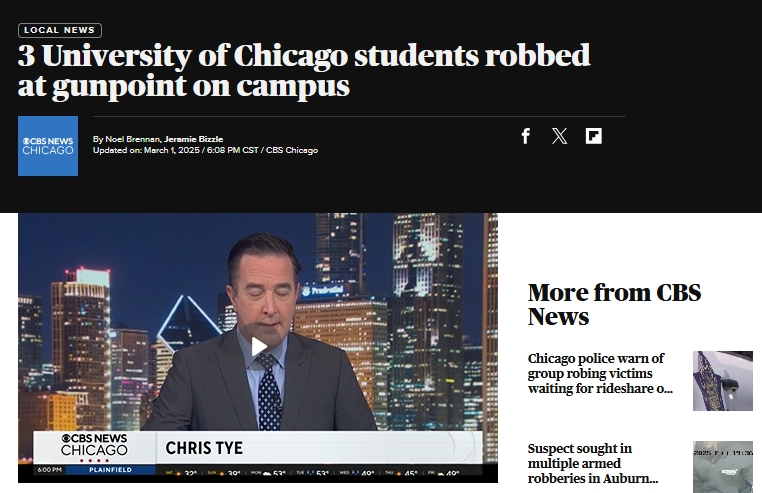Open the Auburn armed robberies article
The image size is (762, 493).
[x=592, y=463]
